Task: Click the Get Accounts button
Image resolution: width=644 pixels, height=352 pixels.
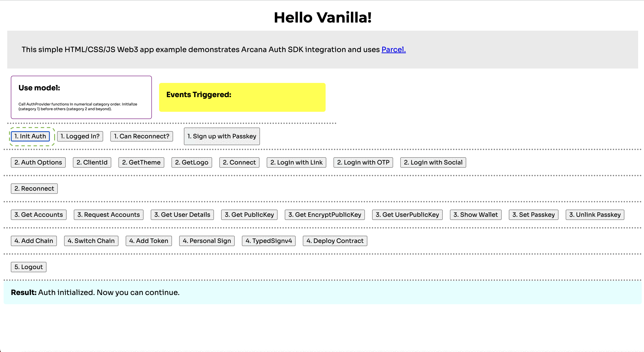Action: (x=38, y=214)
